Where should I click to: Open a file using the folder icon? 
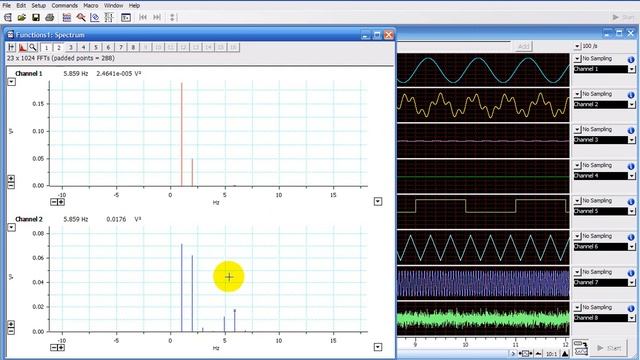coord(22,17)
